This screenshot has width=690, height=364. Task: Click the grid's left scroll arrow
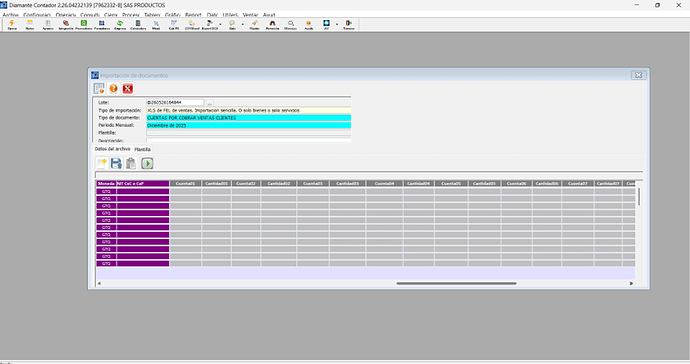point(99,283)
